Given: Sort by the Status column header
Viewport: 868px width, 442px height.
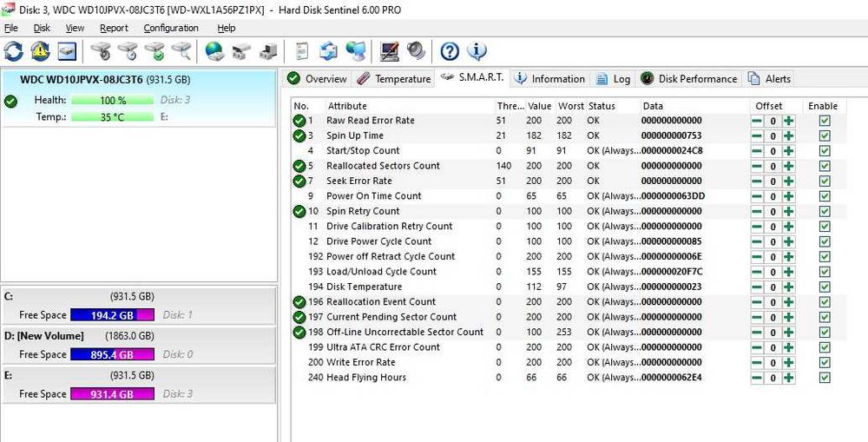Looking at the screenshot, I should point(613,106).
